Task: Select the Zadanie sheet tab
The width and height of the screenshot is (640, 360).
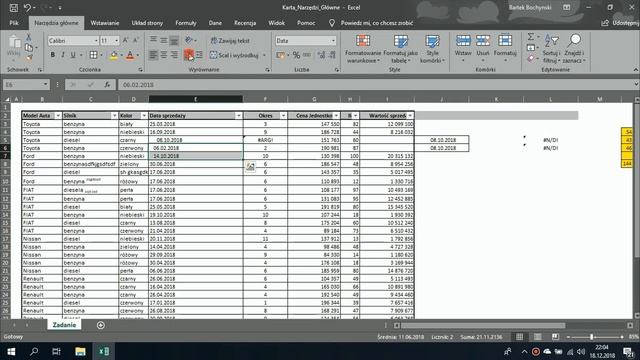Action: [64, 325]
